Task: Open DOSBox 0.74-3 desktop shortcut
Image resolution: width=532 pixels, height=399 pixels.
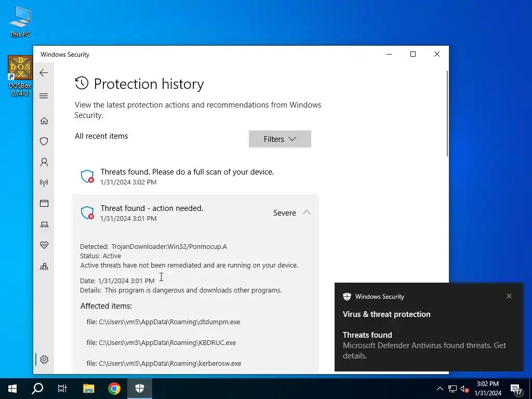Action: click(x=20, y=76)
